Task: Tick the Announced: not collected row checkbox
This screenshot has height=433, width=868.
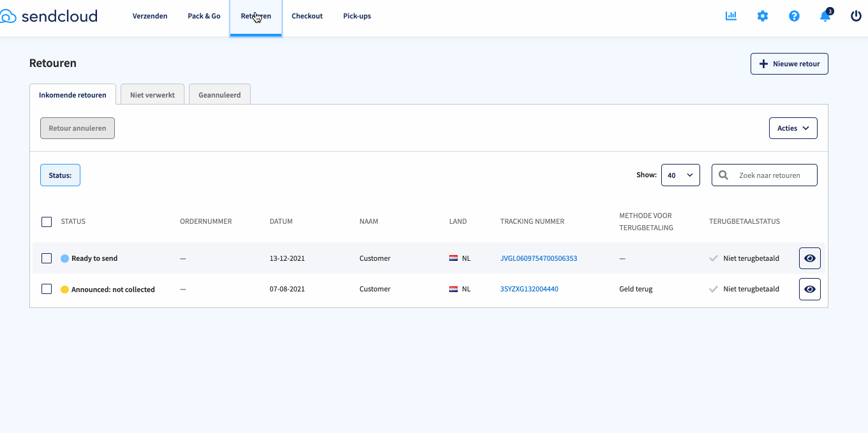Action: pos(47,289)
